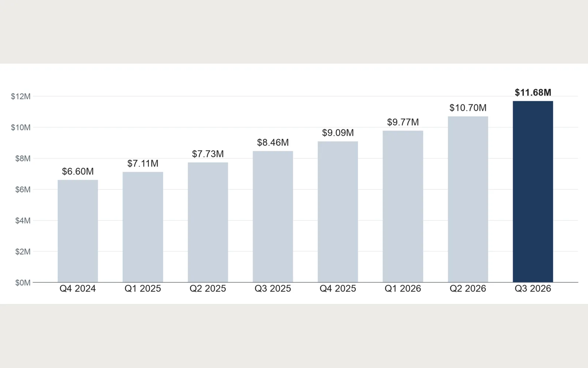Click the Q3 2026 axis label
This screenshot has height=368, width=588.
pyautogui.click(x=533, y=289)
